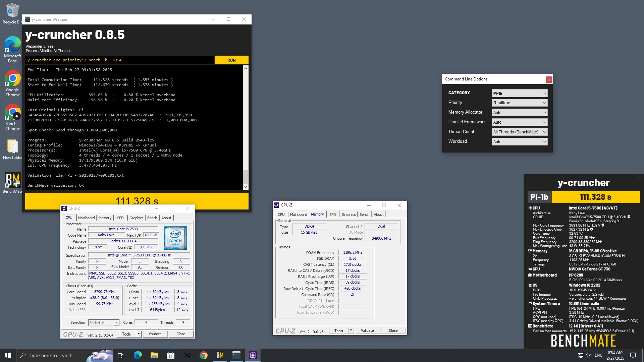Open Google Chrome desktop shortcut
The image size is (644, 362).
(x=12, y=83)
